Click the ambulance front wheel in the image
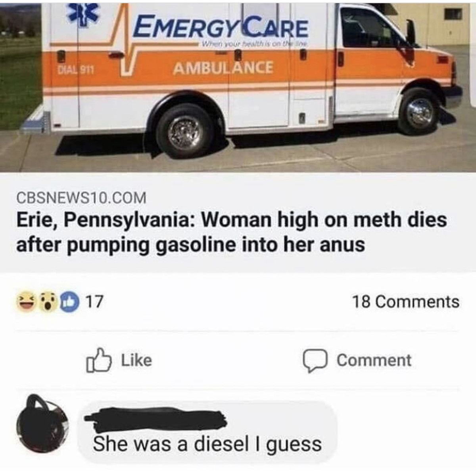Screen dimensions: 476x472 [x=419, y=113]
